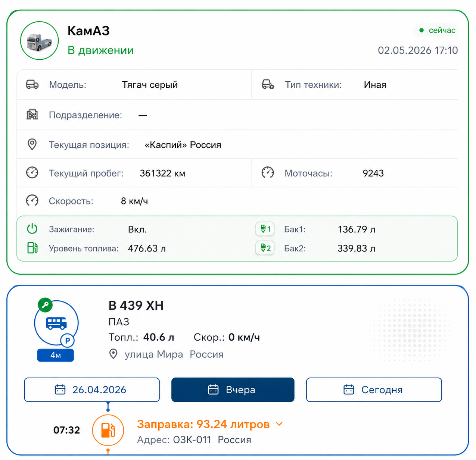Click the gauge icon beside Моточасы
The height and width of the screenshot is (460, 476).
click(x=268, y=173)
